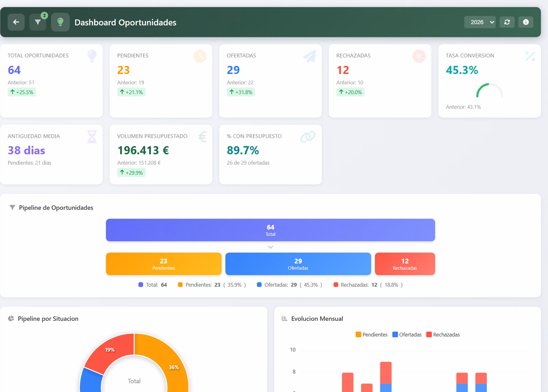Click the lightbulb icon in header
The width and height of the screenshot is (548, 392).
point(60,22)
